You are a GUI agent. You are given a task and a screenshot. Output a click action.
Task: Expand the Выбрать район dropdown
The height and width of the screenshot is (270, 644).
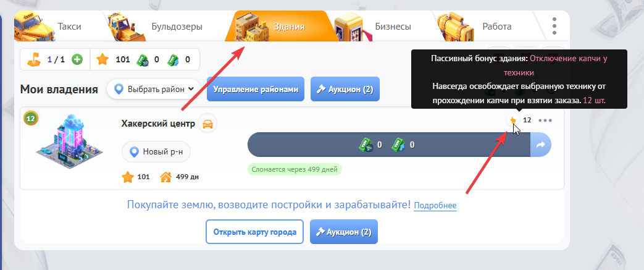pyautogui.click(x=154, y=89)
